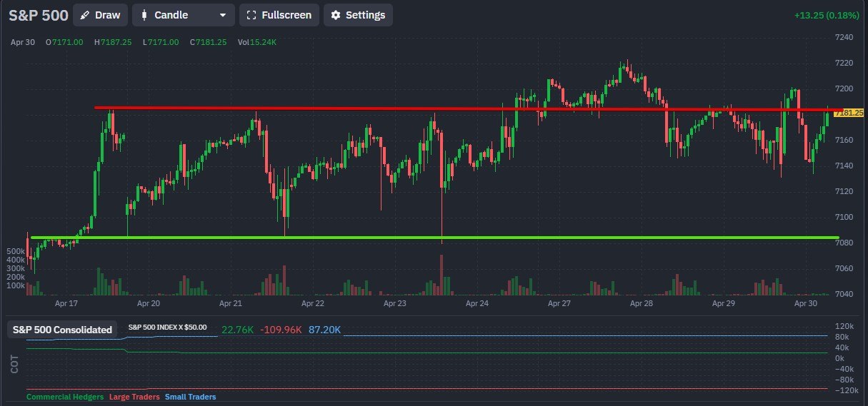
Task: Click the yellow 7181.25 price tag
Action: tap(849, 113)
